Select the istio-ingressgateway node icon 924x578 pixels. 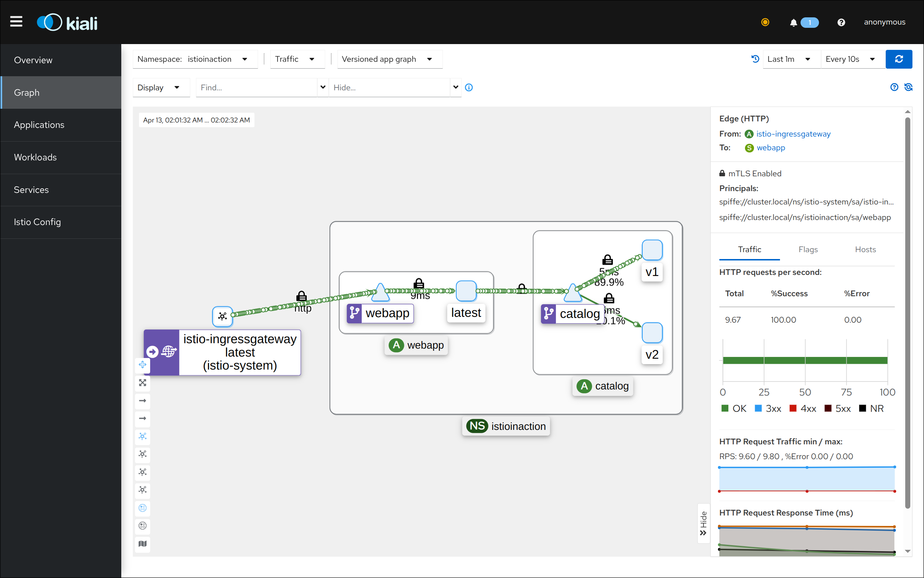coord(223,316)
